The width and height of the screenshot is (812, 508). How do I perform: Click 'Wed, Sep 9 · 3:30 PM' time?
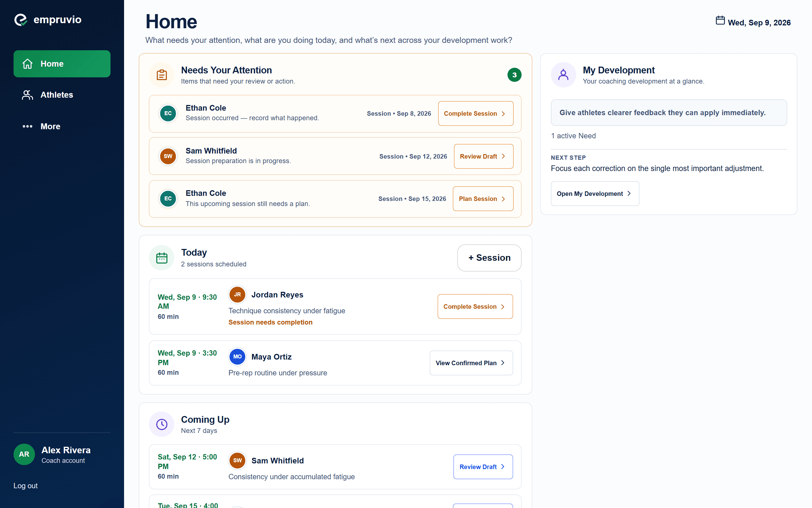pos(187,358)
